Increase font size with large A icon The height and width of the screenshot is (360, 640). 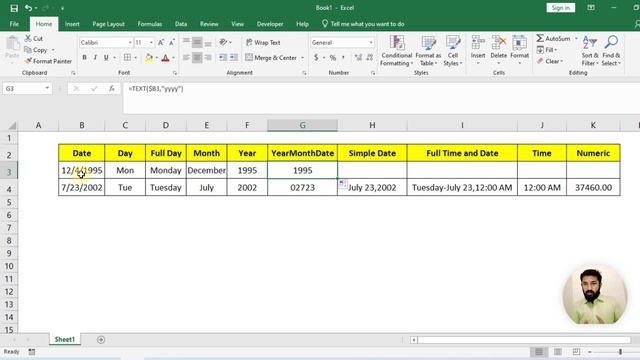pos(161,42)
